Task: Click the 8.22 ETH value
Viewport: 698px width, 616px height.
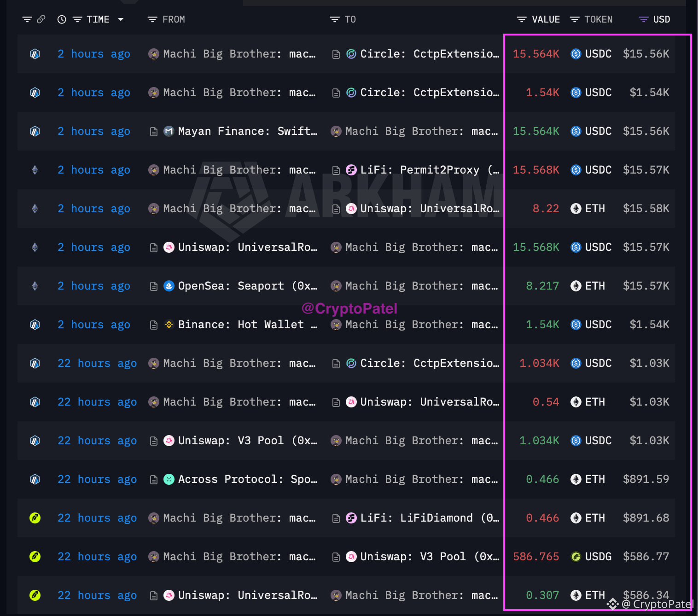Action: [x=546, y=209]
